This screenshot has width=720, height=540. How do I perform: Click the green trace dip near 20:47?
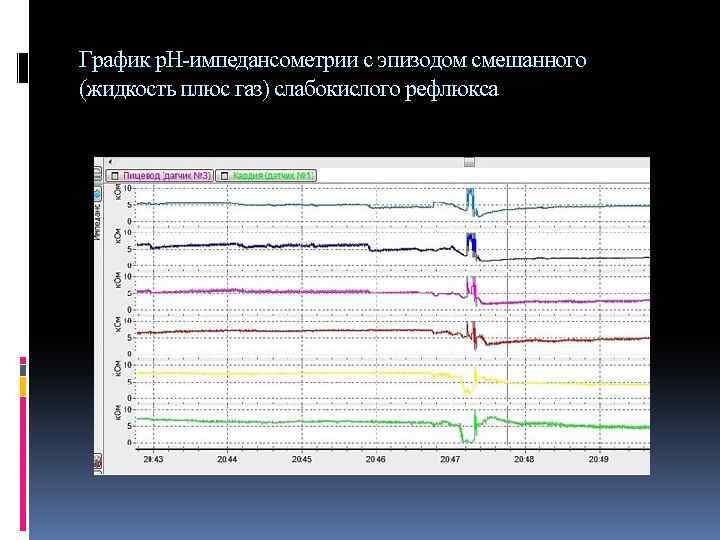pos(467,435)
